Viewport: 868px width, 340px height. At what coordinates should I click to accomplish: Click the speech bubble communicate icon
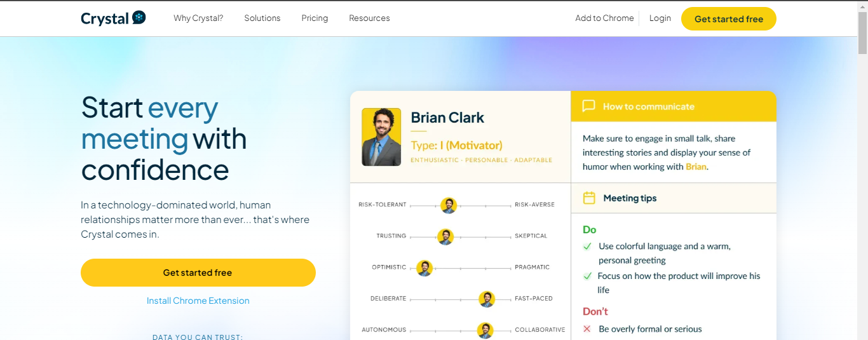(x=588, y=106)
